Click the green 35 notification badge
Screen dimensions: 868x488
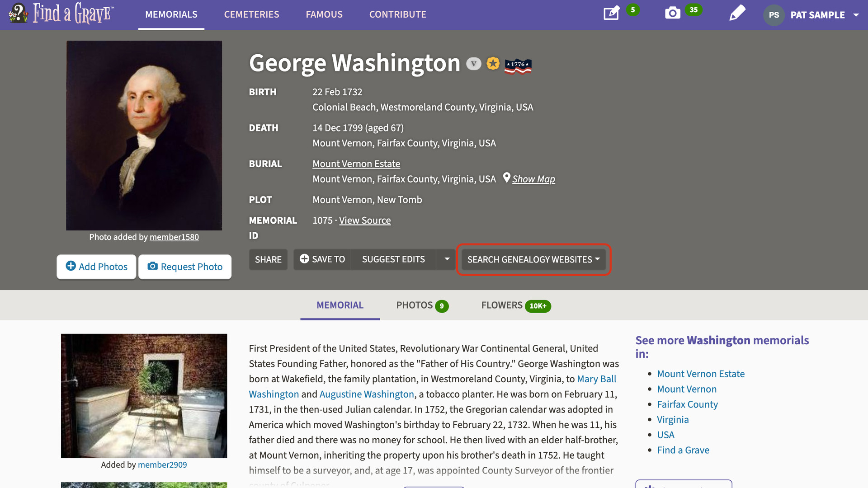coord(693,9)
